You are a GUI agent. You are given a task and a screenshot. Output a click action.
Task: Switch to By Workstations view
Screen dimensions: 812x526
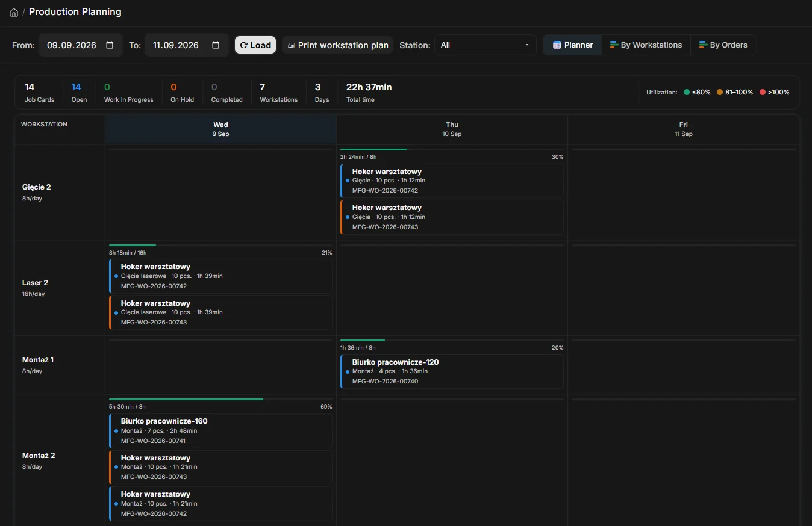pyautogui.click(x=646, y=45)
